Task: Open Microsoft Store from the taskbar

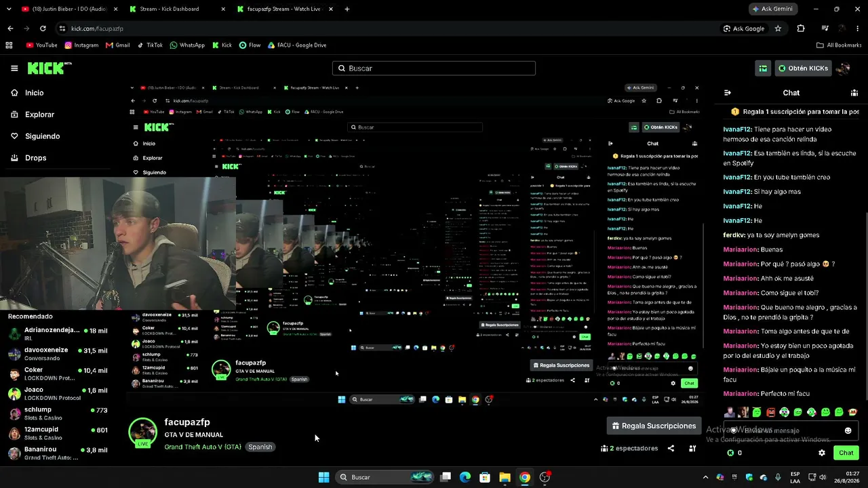Action: coord(485,477)
